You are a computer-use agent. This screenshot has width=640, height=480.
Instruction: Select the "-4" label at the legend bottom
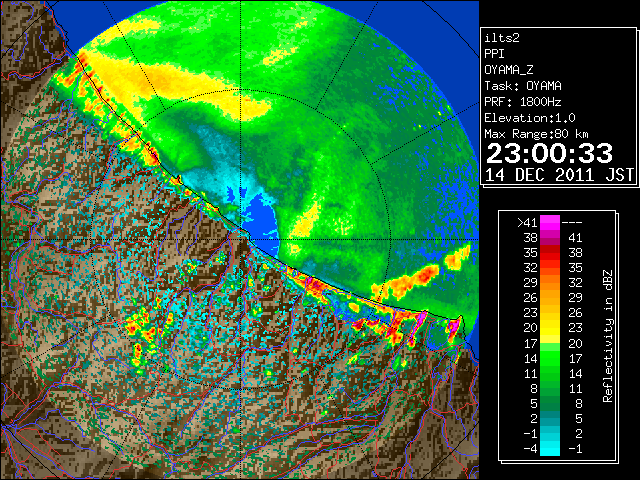point(530,449)
